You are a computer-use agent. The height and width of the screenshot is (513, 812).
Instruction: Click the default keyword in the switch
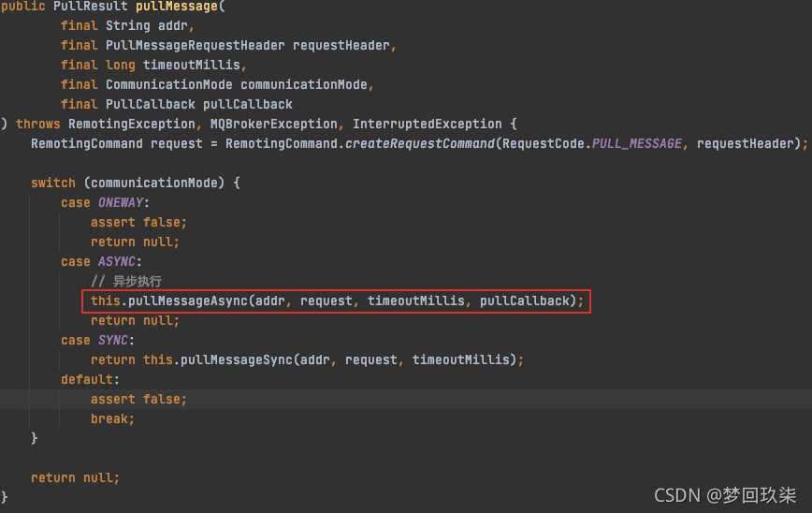pos(90,379)
